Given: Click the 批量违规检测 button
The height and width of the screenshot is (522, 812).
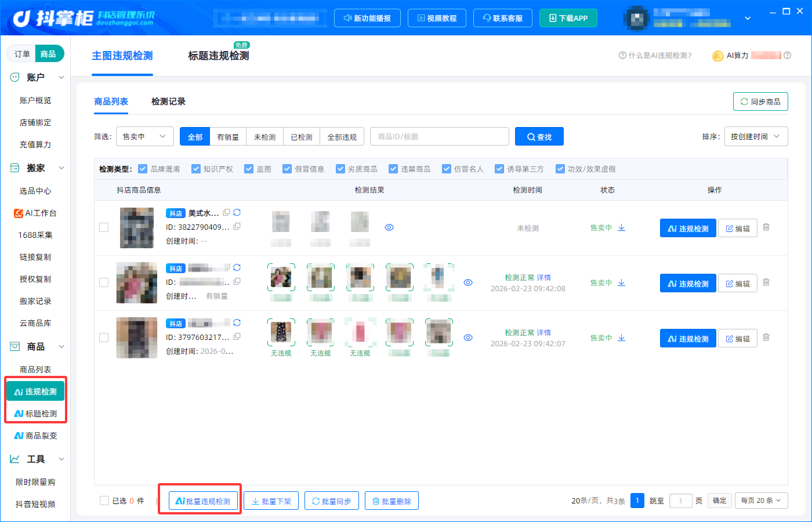Looking at the screenshot, I should (203, 501).
